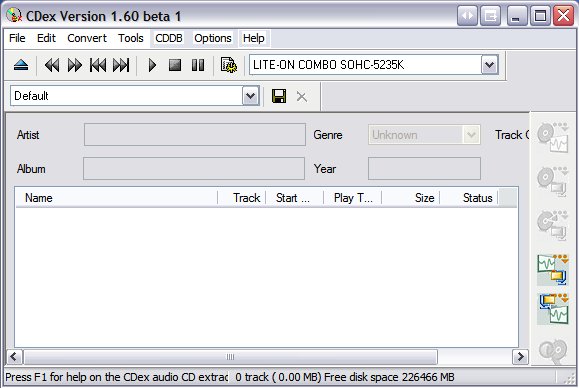
Task: Click the Status column header
Action: tap(469, 198)
